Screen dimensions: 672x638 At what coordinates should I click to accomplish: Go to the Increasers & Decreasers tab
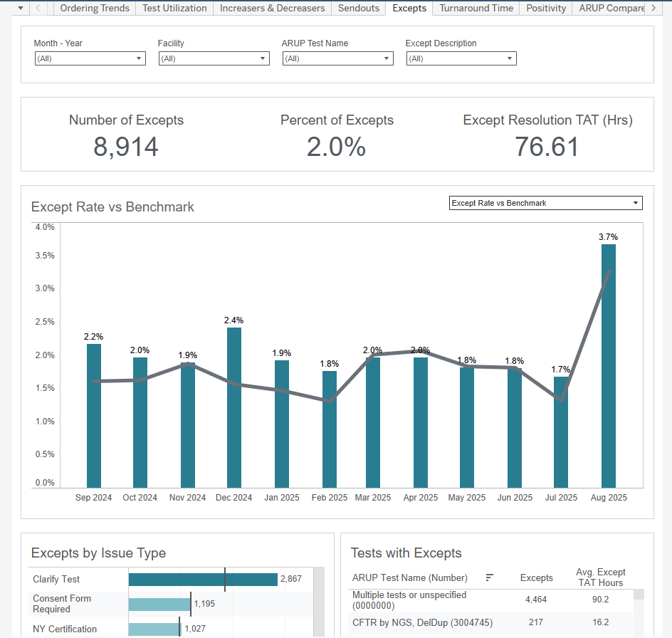(x=272, y=8)
